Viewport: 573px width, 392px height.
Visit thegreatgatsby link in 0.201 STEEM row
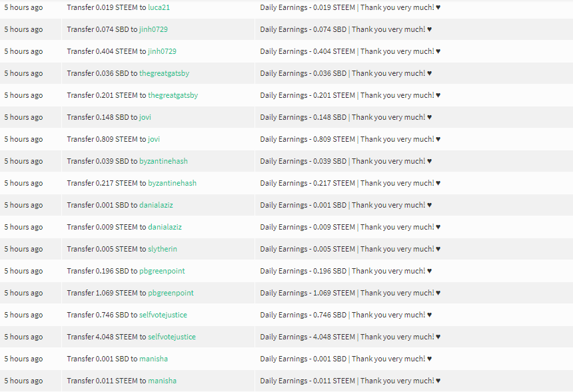click(173, 95)
